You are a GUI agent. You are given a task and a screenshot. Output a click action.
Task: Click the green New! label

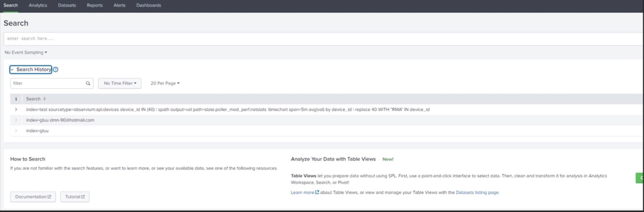click(x=388, y=159)
